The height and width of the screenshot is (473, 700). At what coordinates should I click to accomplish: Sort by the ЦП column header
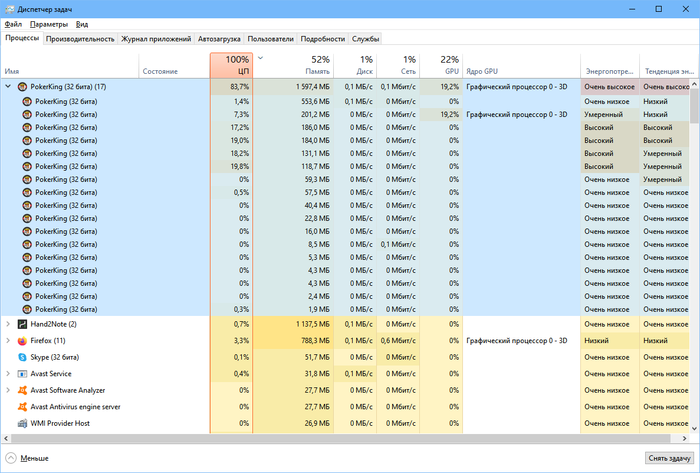pyautogui.click(x=231, y=65)
